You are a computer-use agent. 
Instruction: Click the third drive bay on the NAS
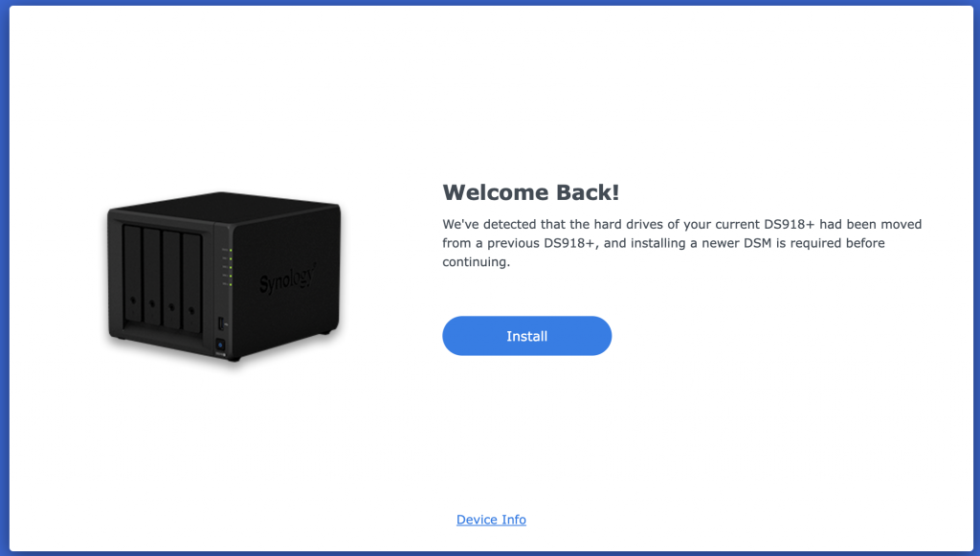click(172, 279)
